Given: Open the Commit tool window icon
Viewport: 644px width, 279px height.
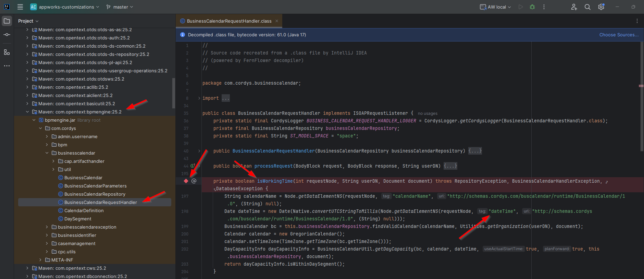Looking at the screenshot, I should pyautogui.click(x=7, y=35).
